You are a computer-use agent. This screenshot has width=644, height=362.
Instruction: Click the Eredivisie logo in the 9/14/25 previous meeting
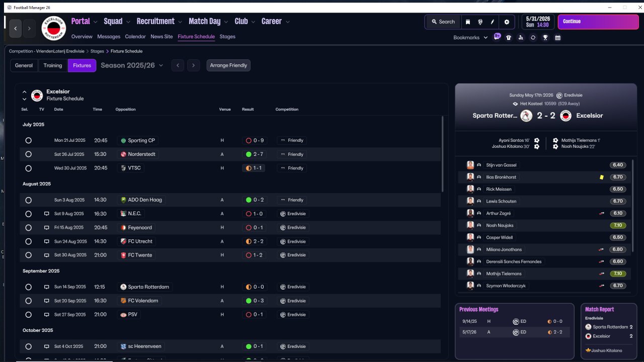(x=516, y=321)
